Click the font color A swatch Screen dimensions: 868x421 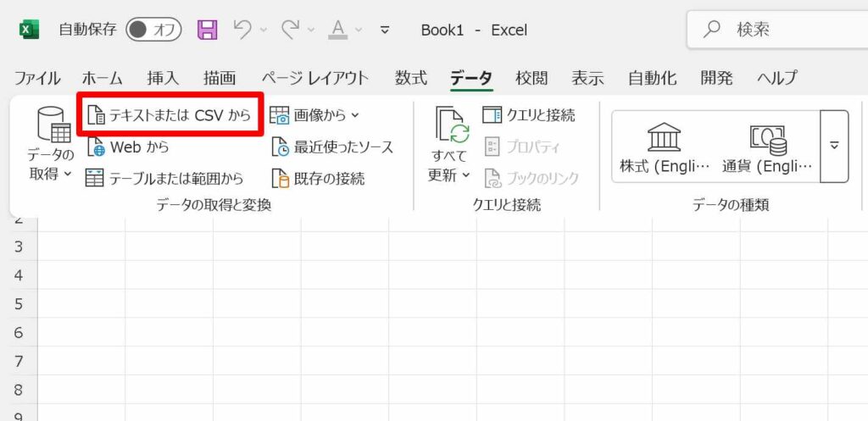pos(338,30)
